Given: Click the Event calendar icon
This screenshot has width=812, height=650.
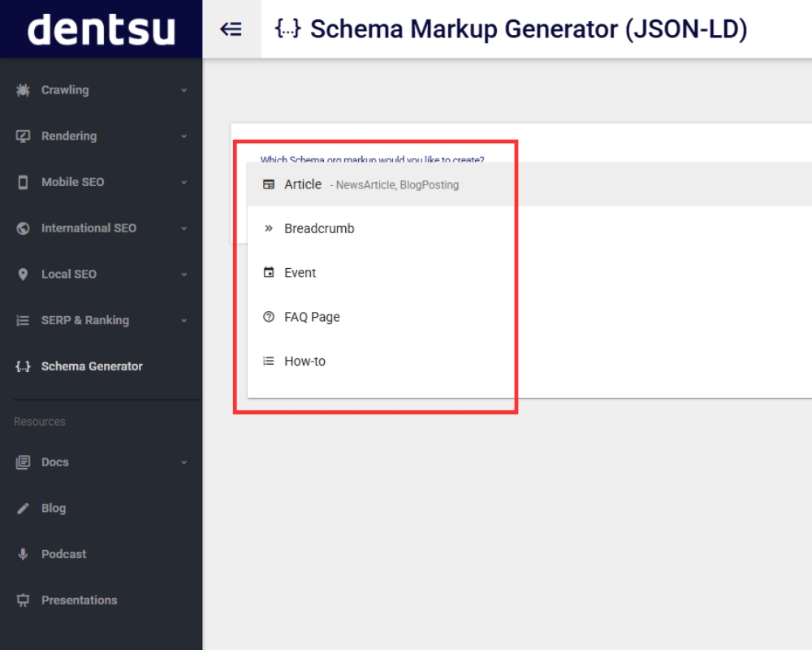Looking at the screenshot, I should [x=269, y=273].
